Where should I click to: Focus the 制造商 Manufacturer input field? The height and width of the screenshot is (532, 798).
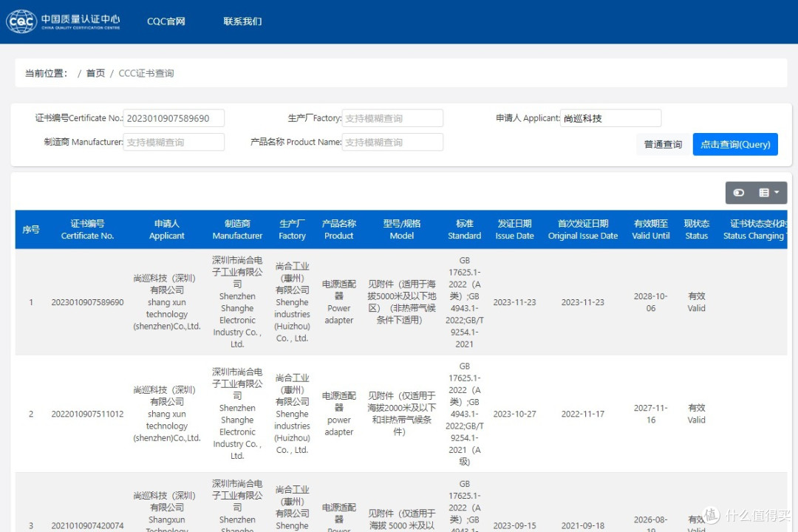coord(174,142)
